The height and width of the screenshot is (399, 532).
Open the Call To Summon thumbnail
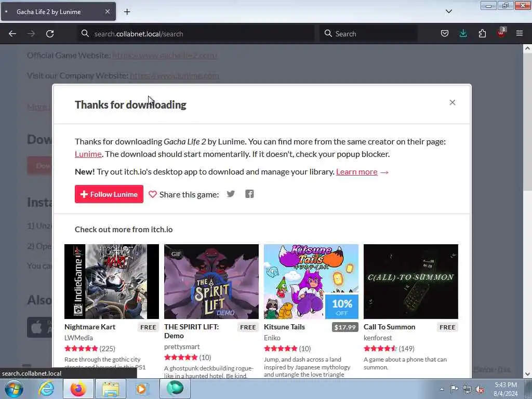(411, 282)
